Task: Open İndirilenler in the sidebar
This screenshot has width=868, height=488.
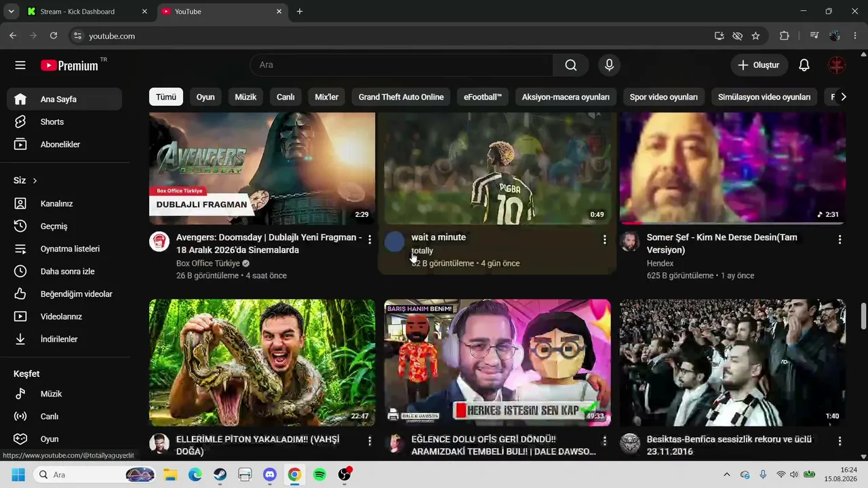Action: click(65, 339)
